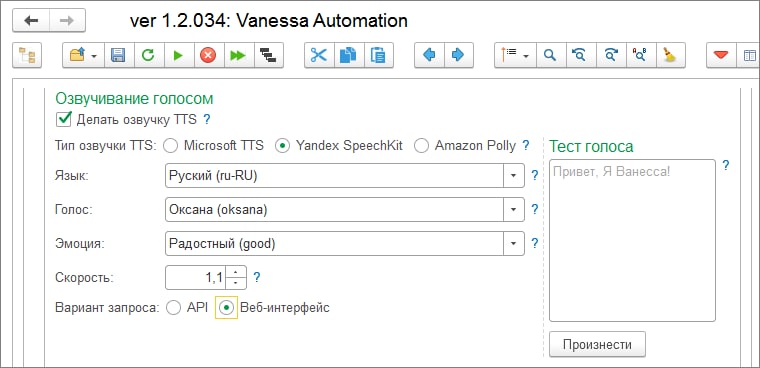Open the Эмоция dropdown list
The image size is (760, 368).
[x=514, y=243]
